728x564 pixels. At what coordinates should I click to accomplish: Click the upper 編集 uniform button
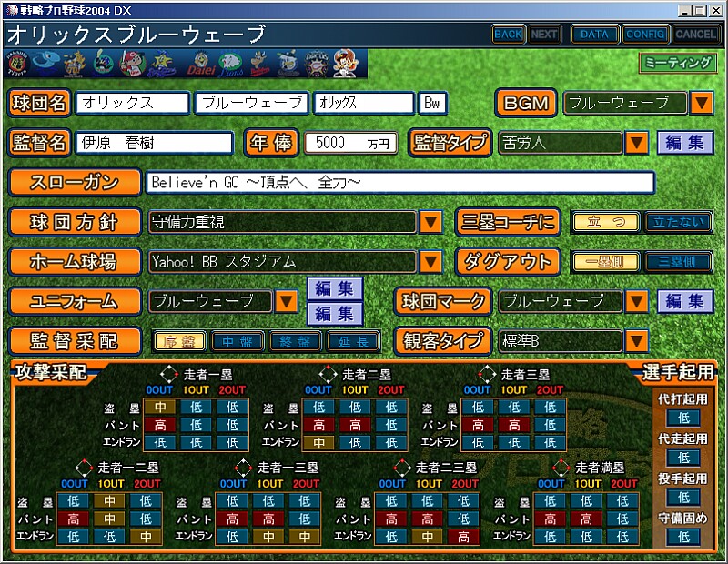tap(335, 288)
